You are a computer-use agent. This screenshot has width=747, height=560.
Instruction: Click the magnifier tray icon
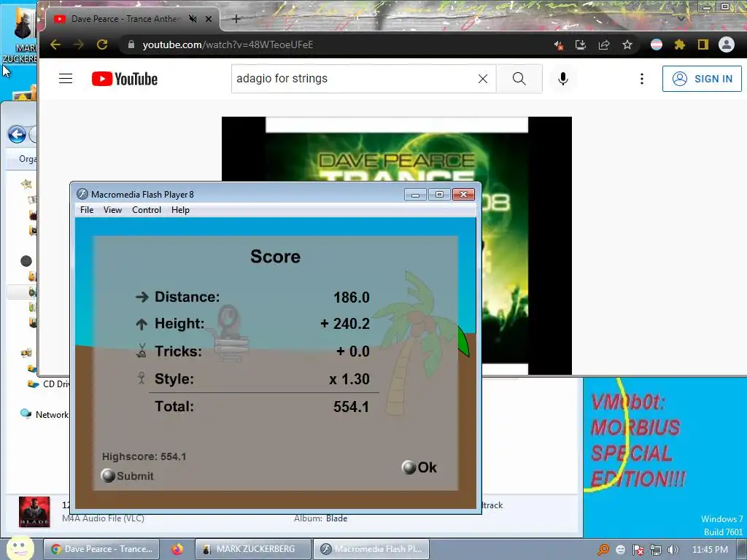pos(603,550)
